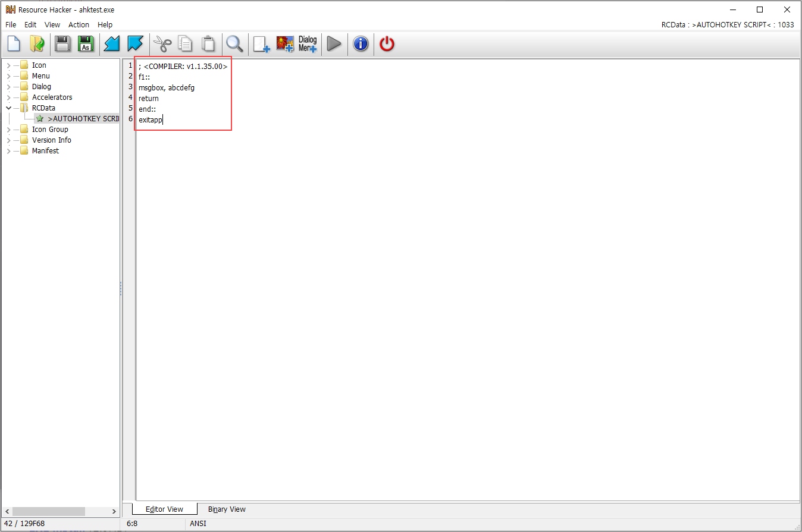
Task: Minimize the Resource Hacker window
Action: tap(732, 10)
